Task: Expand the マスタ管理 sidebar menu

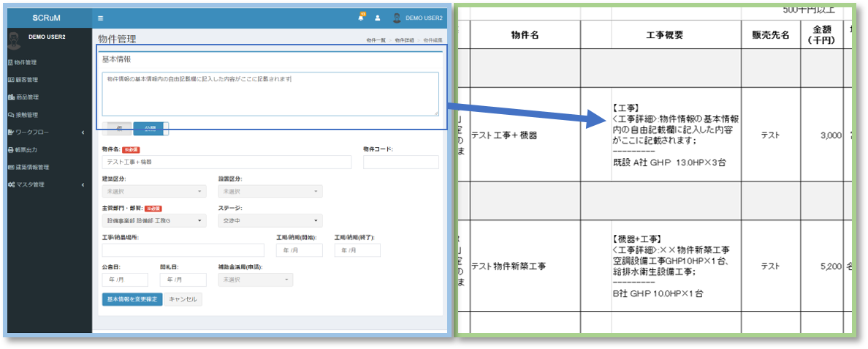Action: click(x=46, y=184)
